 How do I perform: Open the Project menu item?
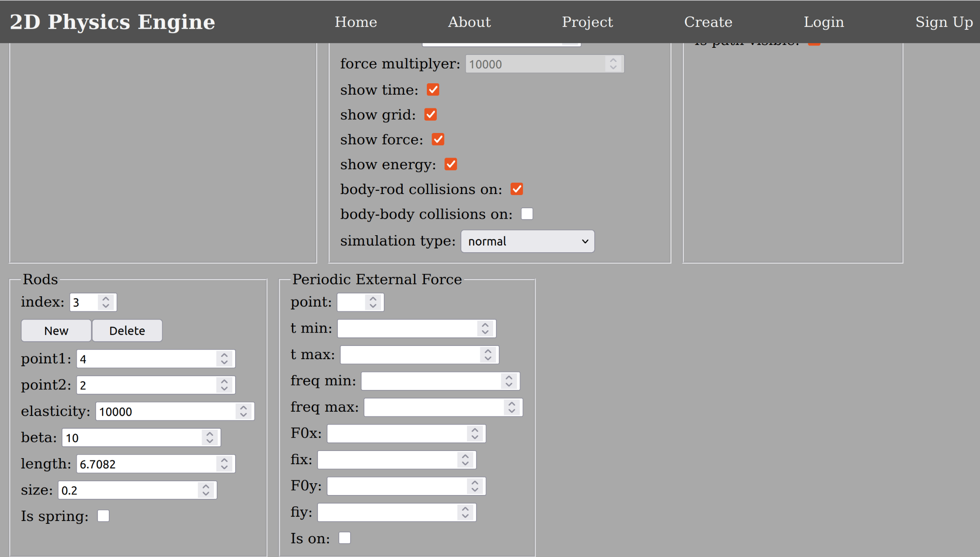click(x=587, y=22)
